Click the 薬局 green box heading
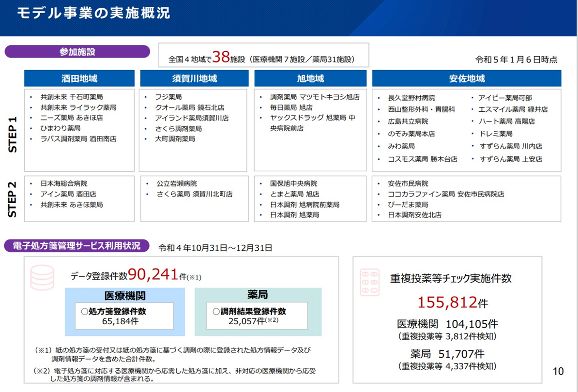 (258, 295)
